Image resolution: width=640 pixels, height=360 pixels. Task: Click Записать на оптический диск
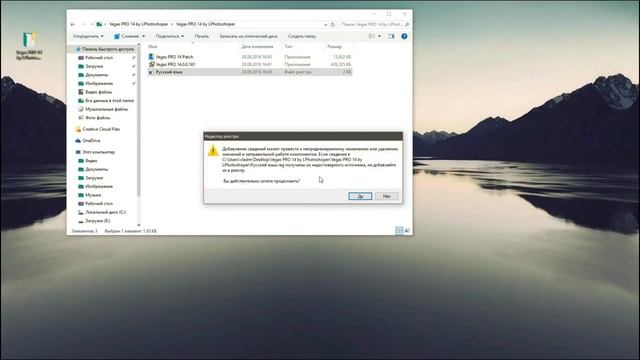click(248, 36)
